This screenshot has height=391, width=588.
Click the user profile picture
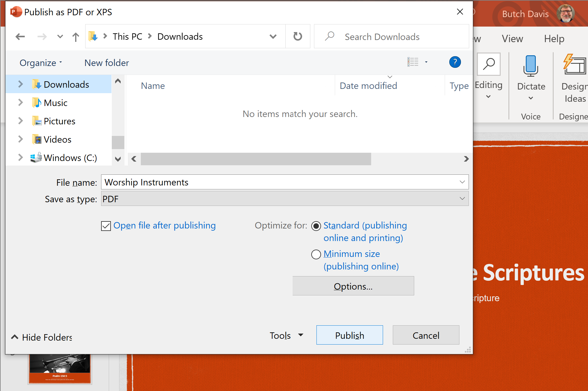[x=566, y=13]
